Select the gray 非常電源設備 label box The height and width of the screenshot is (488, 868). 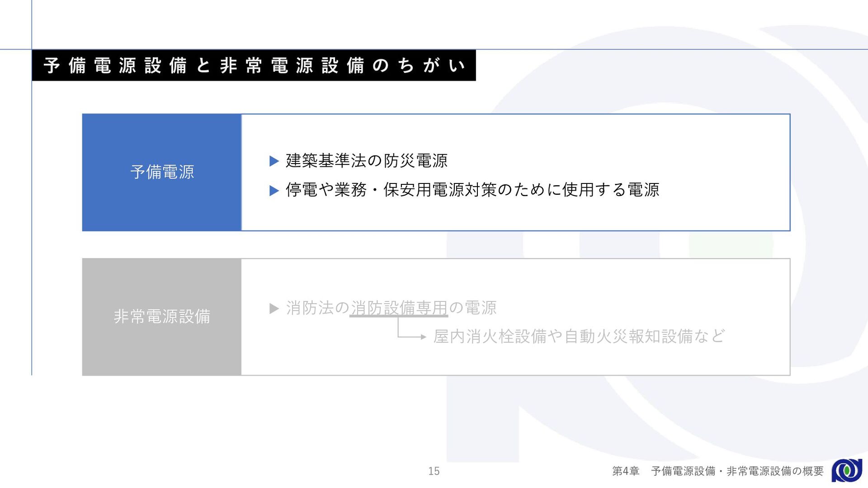click(x=162, y=317)
